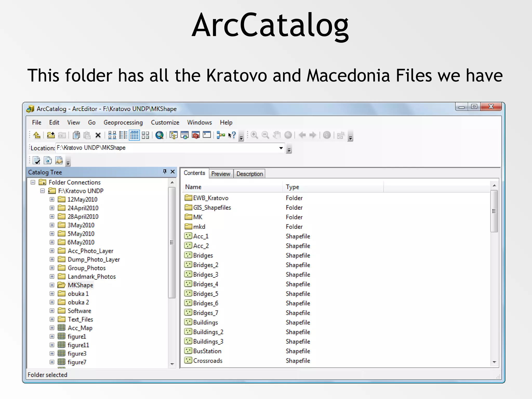Open the Python command window icon
The image size is (532, 399).
pyautogui.click(x=207, y=135)
